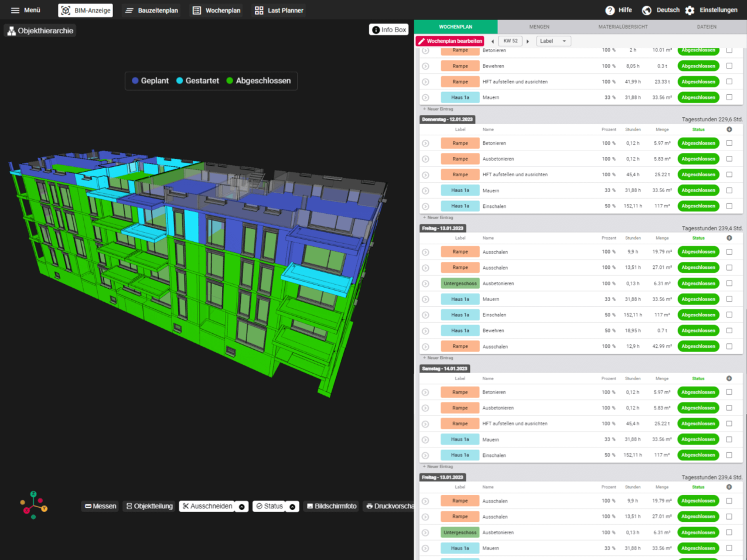Go to next week with the KW arrow
Viewport: 747px width, 560px height.
[x=527, y=41]
